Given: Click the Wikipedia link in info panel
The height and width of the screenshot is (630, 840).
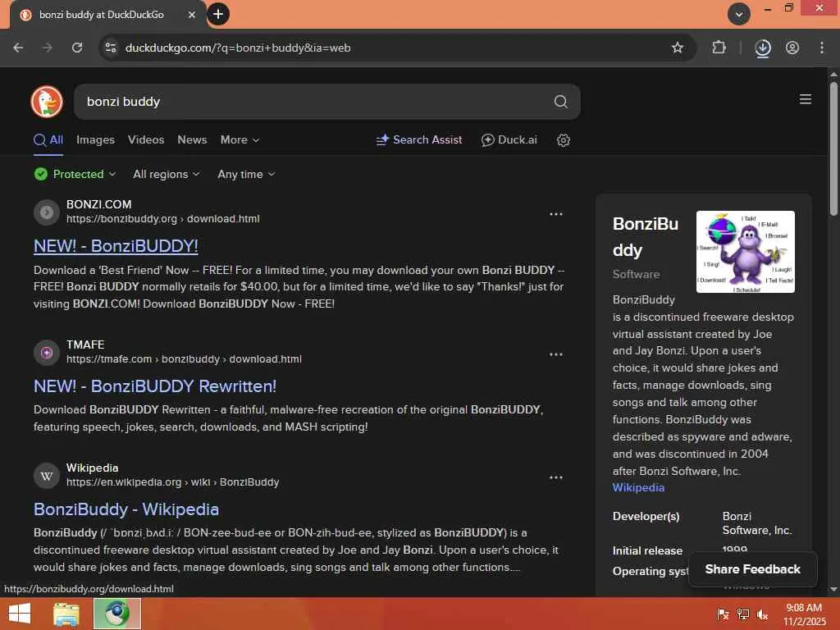Looking at the screenshot, I should 638,487.
